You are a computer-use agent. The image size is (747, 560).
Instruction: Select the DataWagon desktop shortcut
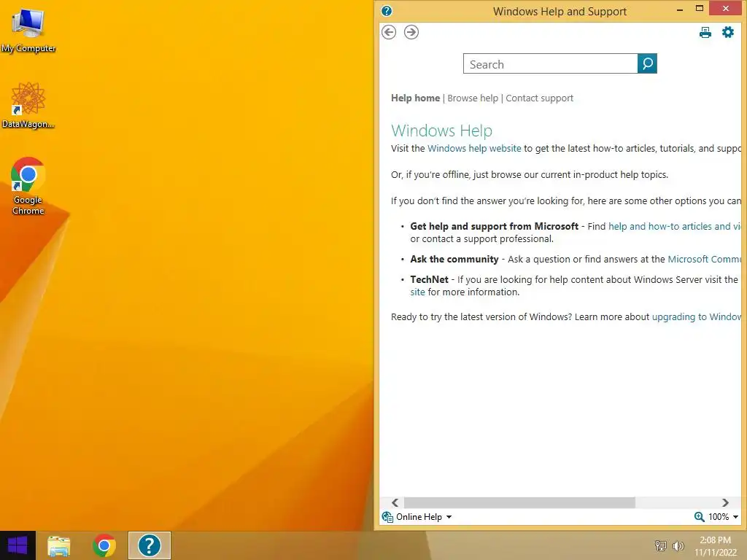click(x=28, y=105)
